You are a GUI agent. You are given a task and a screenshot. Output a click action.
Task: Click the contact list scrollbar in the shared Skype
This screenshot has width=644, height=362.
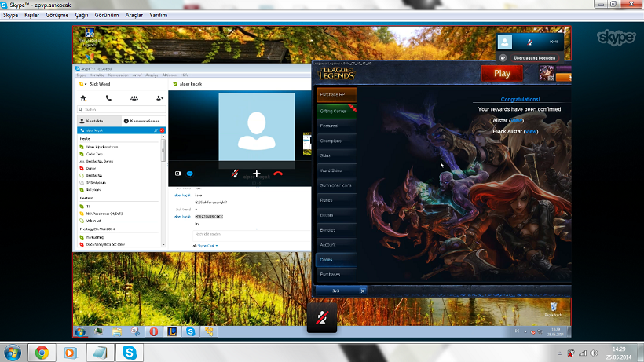[x=163, y=151]
